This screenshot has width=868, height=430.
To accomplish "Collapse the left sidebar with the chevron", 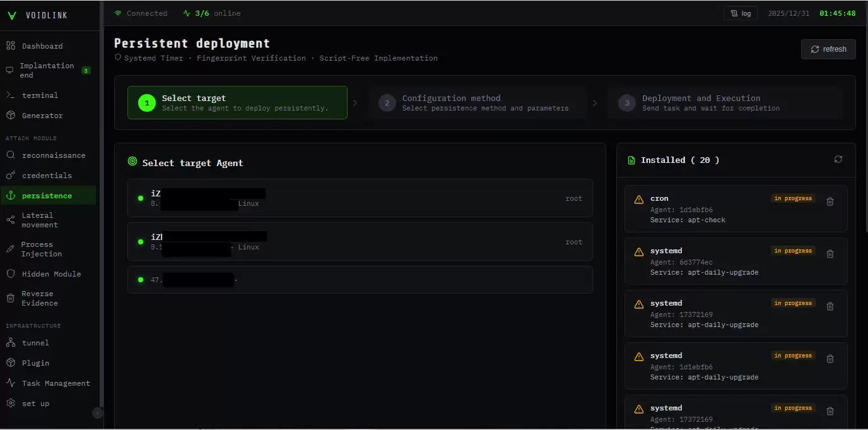I will [97, 413].
